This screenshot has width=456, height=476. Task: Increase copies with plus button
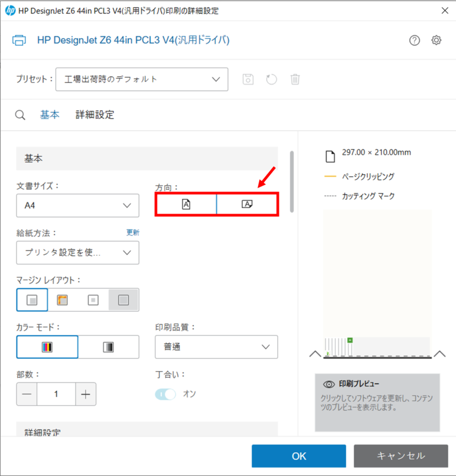pos(86,394)
